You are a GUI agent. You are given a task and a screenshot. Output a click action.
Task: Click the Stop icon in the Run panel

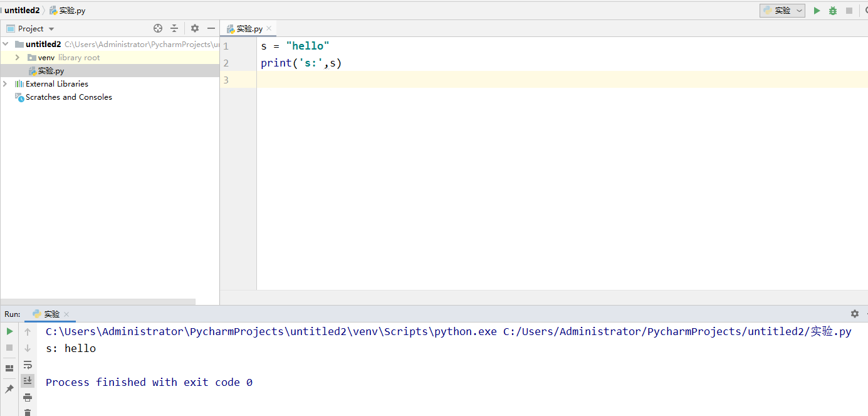9,348
